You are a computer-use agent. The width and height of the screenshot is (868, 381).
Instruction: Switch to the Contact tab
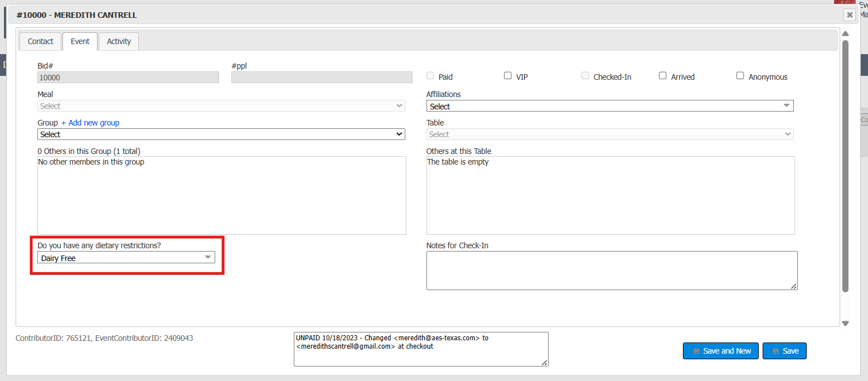(x=40, y=41)
